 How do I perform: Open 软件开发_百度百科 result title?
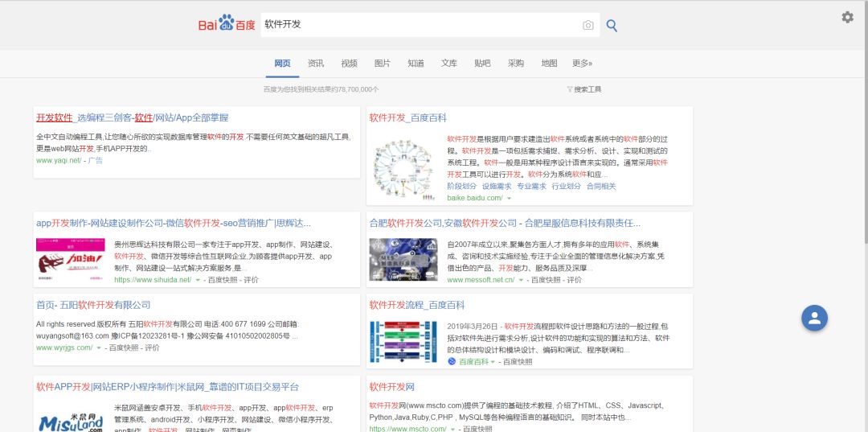point(408,118)
